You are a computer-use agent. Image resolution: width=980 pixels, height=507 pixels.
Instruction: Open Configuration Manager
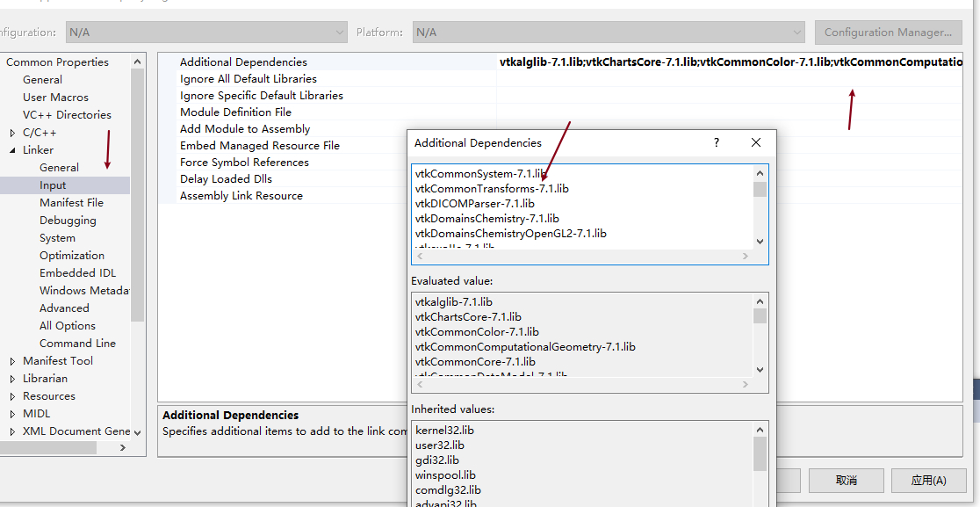[888, 32]
